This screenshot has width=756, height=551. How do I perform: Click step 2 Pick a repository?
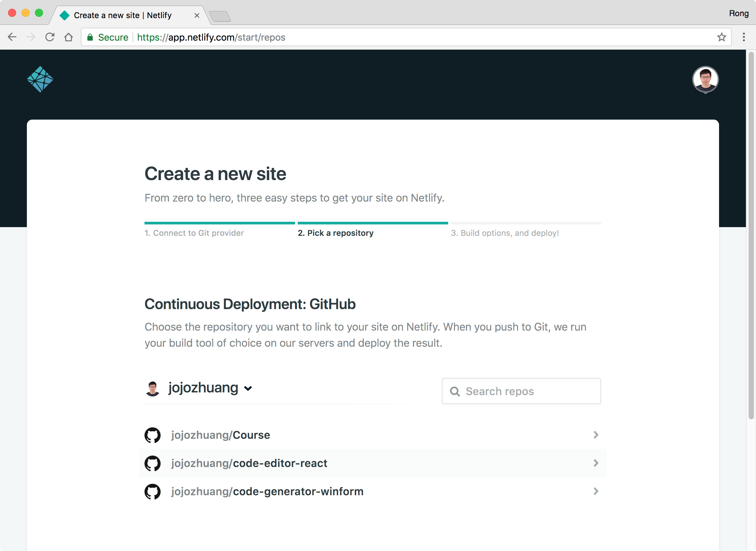(336, 233)
